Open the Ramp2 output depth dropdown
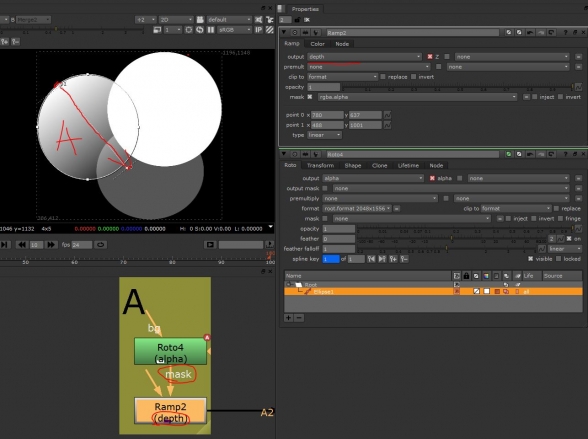 click(364, 57)
